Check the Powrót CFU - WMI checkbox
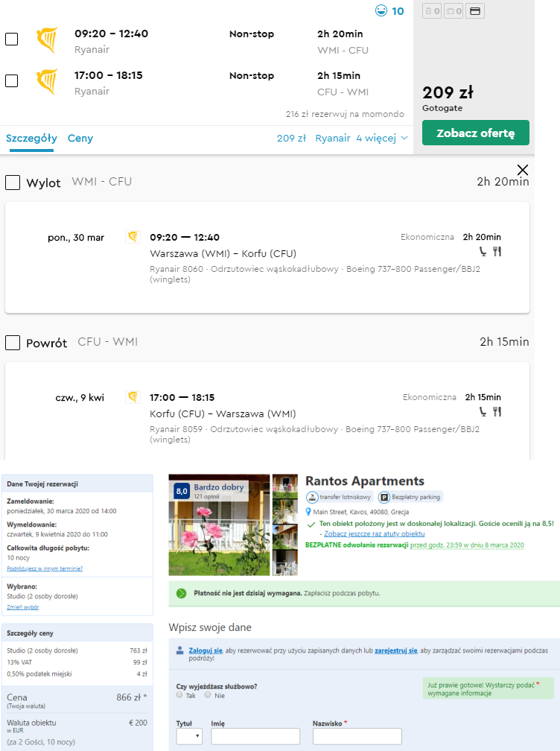 [13, 343]
